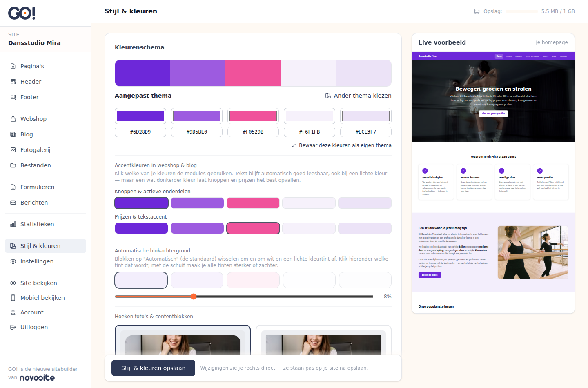Click the Bestanden folder icon
Viewport: 588px width, 388px height.
[13, 165]
